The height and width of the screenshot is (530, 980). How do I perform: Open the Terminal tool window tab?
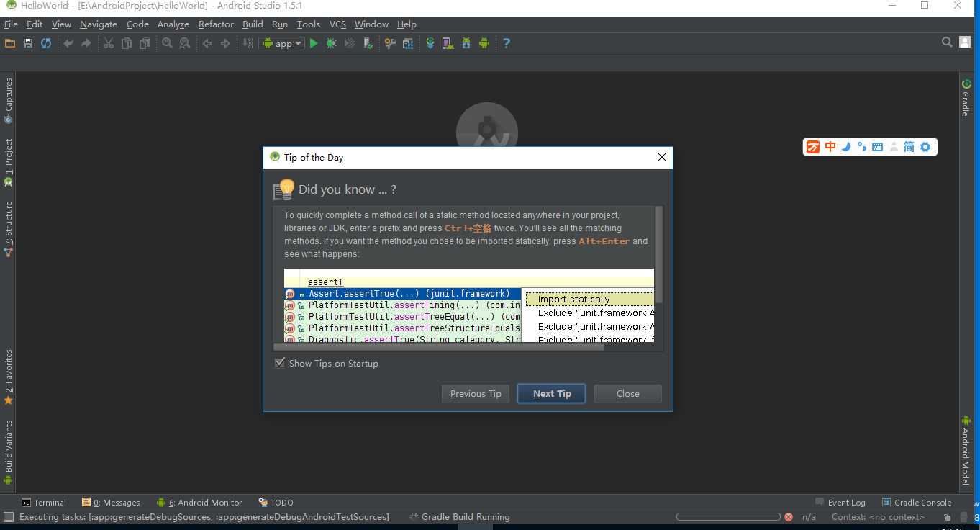(44, 503)
